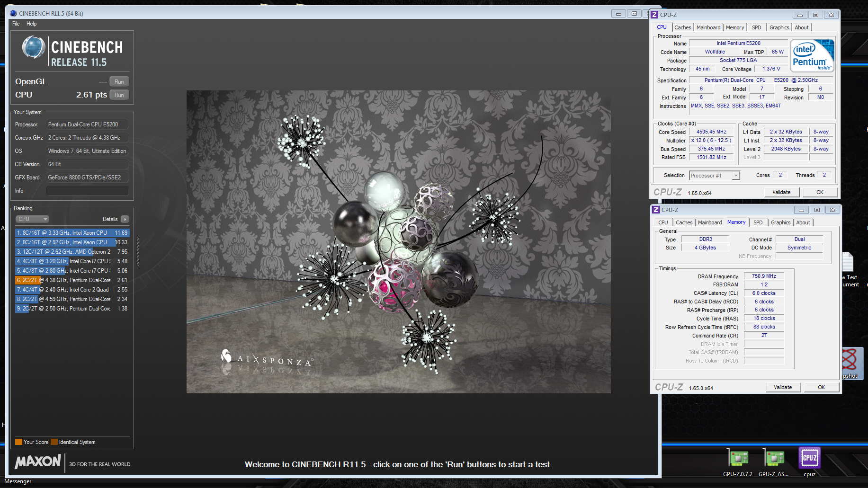The width and height of the screenshot is (868, 488).
Task: Switch to Graphics tab in top CPU-Z
Action: (x=779, y=27)
